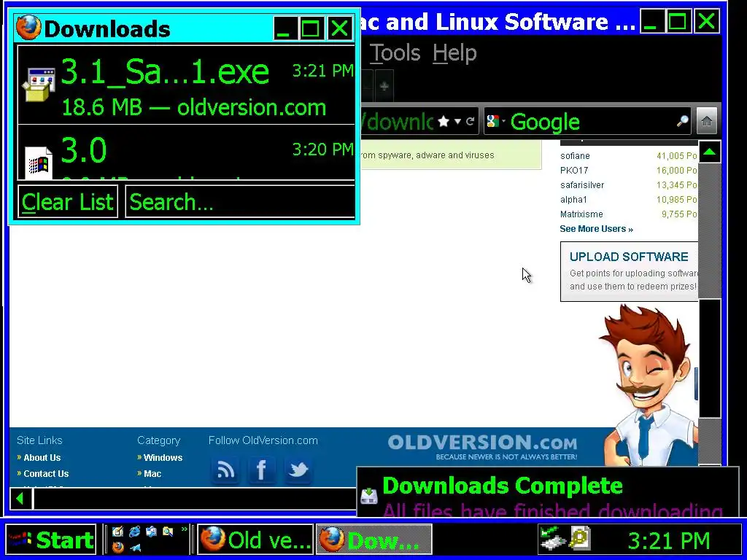The width and height of the screenshot is (747, 560).
Task: Click the OLDVERSION.com footer logo
Action: (x=482, y=447)
